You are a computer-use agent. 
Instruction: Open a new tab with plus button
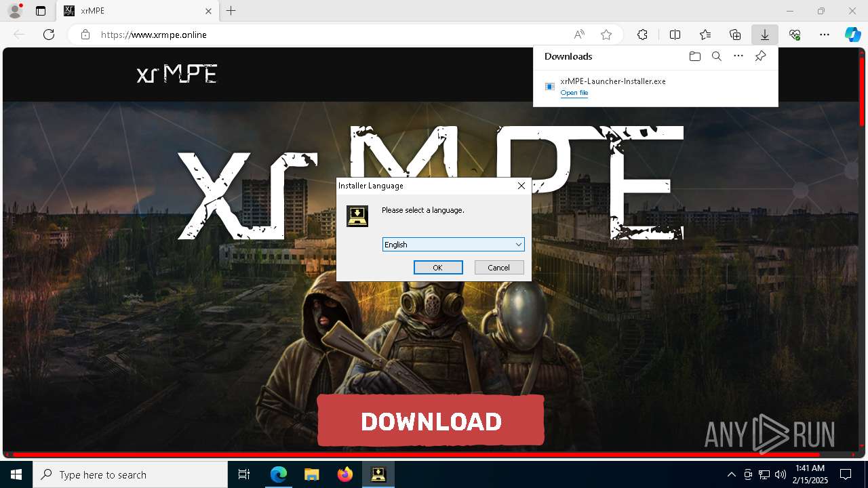pos(231,11)
